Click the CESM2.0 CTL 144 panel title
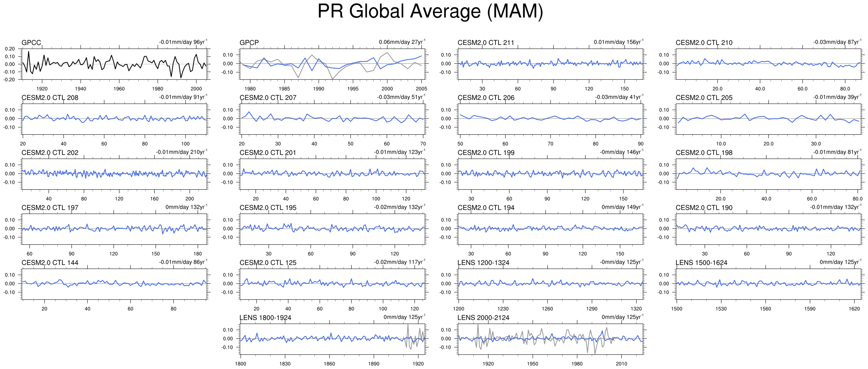The width and height of the screenshot is (868, 369). (50, 263)
